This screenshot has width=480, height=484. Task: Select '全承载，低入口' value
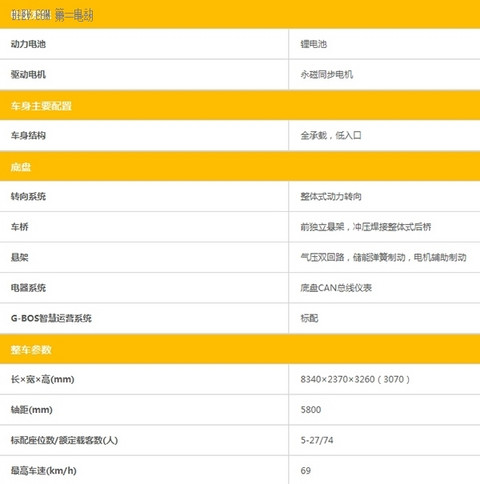331,135
